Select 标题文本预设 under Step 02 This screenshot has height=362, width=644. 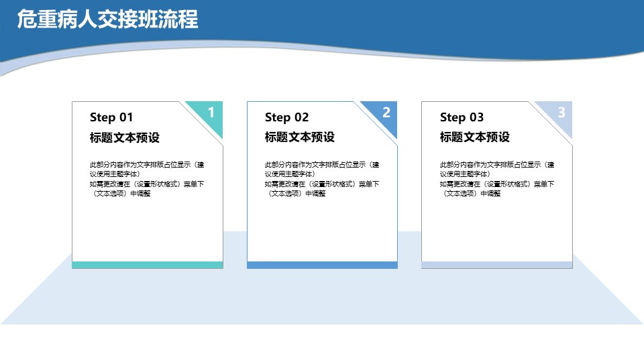coord(299,137)
